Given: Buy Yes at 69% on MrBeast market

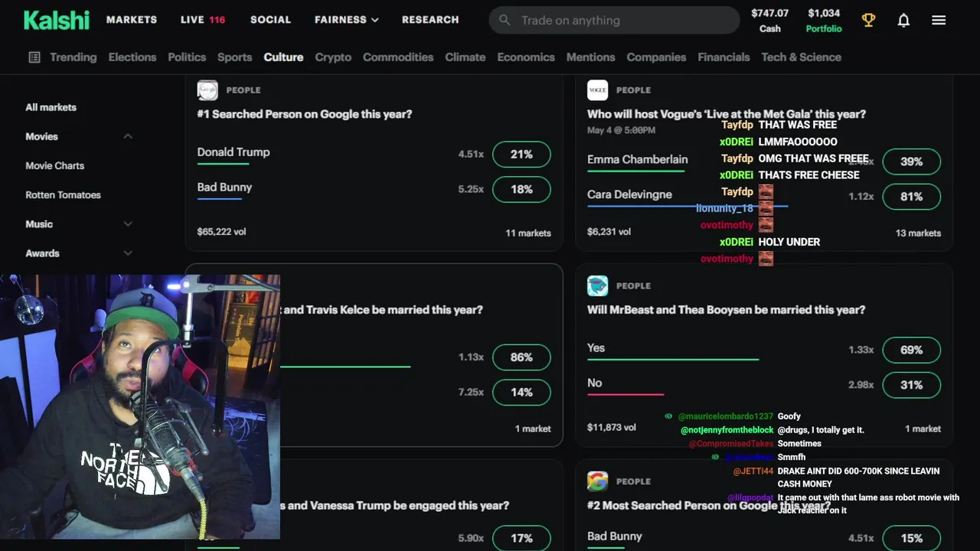Looking at the screenshot, I should coord(911,350).
